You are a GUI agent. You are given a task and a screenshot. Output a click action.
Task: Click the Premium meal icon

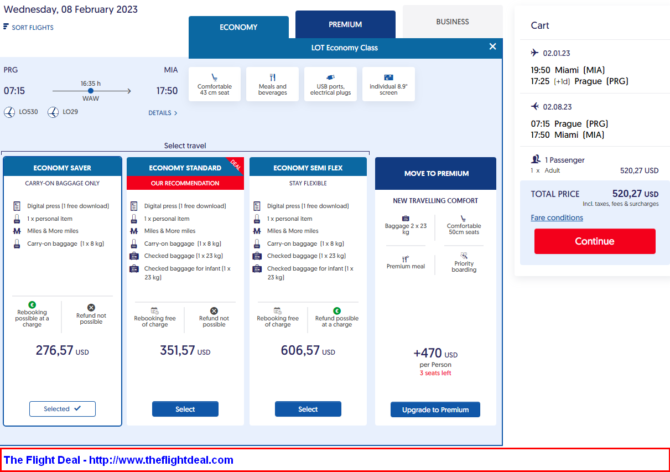(x=405, y=259)
